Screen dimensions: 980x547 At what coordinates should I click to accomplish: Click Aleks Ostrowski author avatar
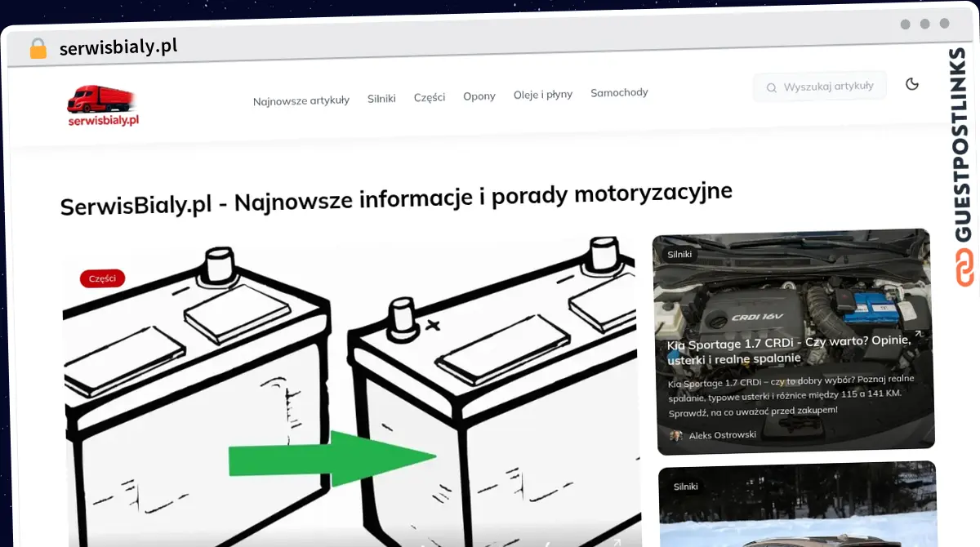(x=676, y=436)
